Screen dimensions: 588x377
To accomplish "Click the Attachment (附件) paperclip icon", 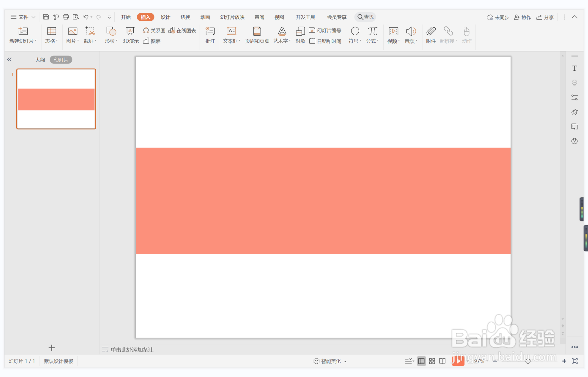I will pyautogui.click(x=431, y=32).
